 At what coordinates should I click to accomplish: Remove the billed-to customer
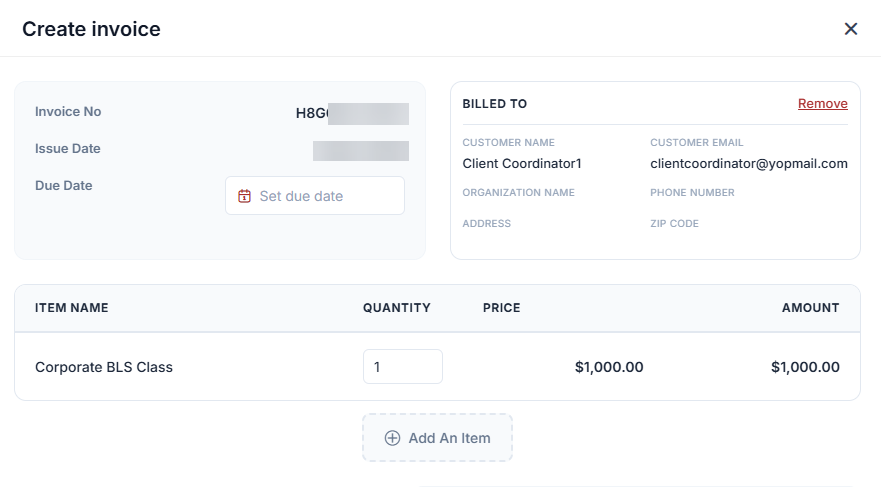823,103
